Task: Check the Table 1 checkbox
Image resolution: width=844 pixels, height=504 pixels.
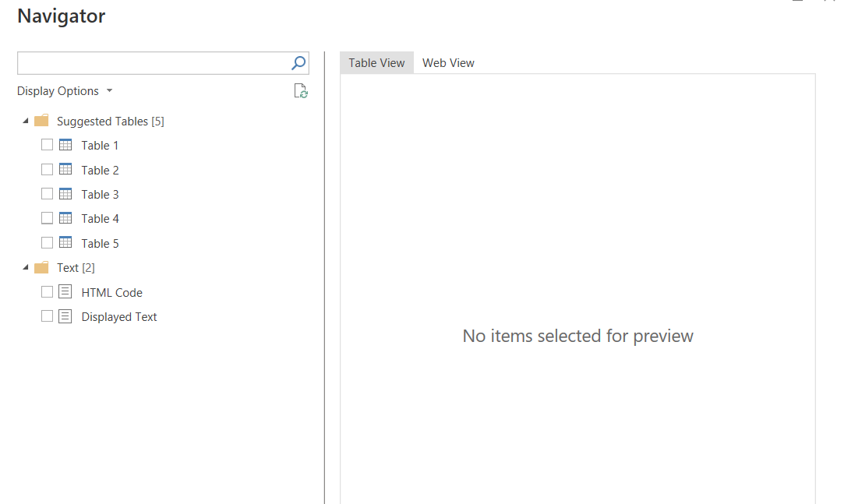Action: 48,145
